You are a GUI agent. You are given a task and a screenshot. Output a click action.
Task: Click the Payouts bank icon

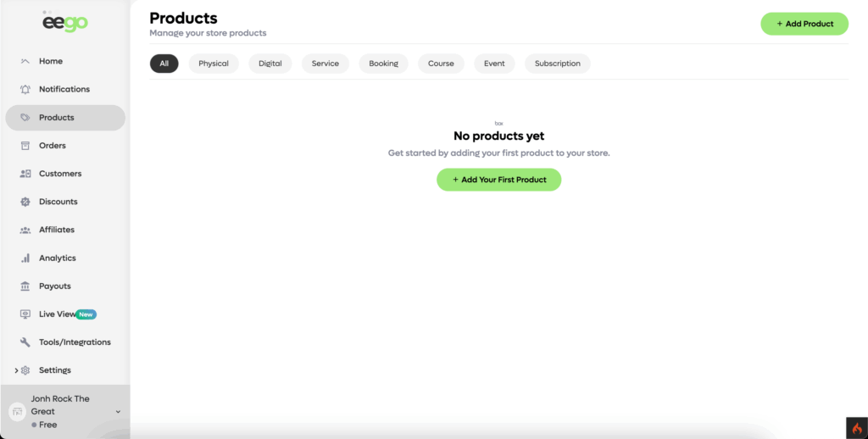[x=25, y=286]
